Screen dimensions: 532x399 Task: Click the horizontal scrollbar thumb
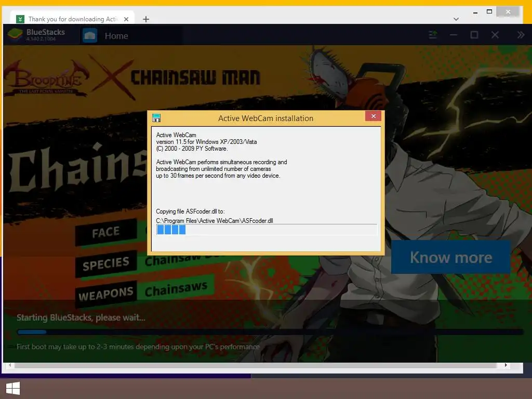pyautogui.click(x=256, y=365)
